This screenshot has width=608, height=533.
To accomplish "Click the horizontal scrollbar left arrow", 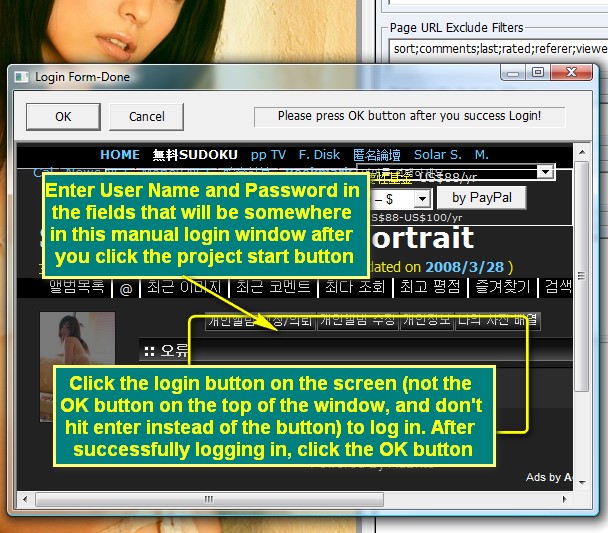I will pos(25,499).
